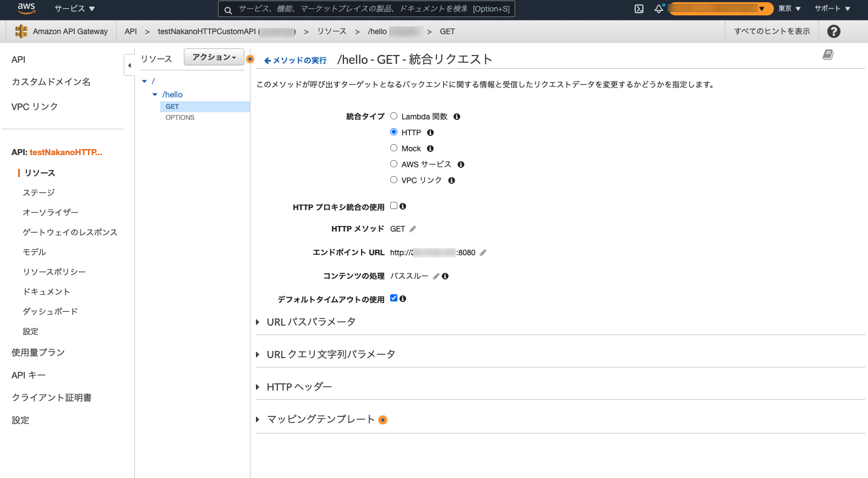Open クライアント証明書 page
The height and width of the screenshot is (478, 868).
pos(52,398)
